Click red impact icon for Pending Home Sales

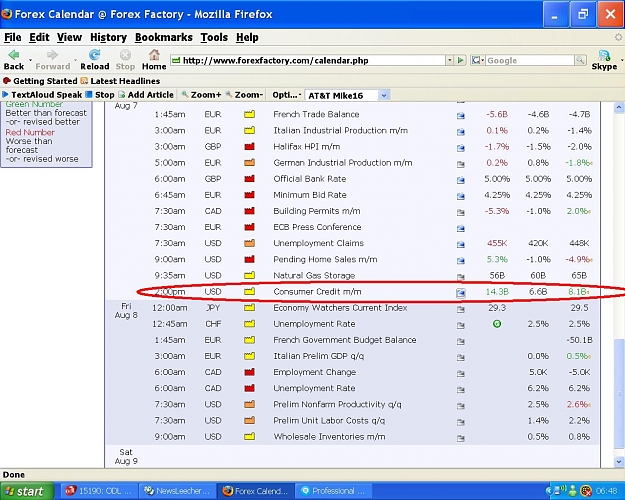click(x=250, y=259)
